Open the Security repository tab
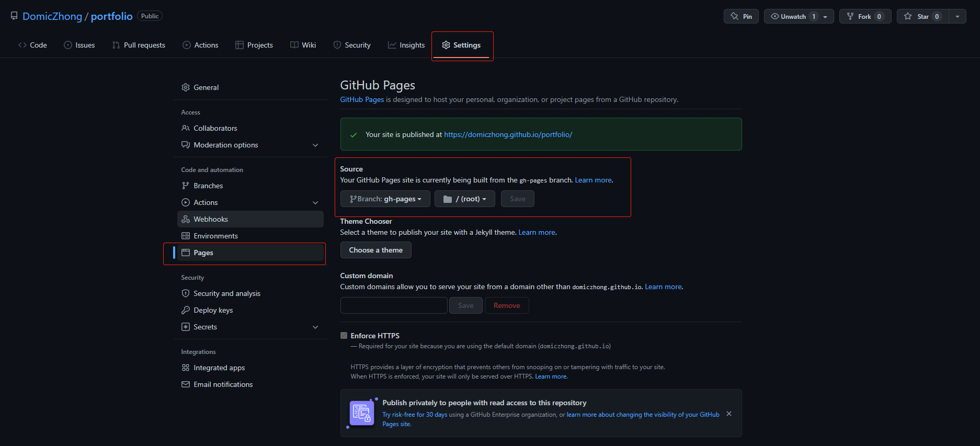 [x=352, y=45]
